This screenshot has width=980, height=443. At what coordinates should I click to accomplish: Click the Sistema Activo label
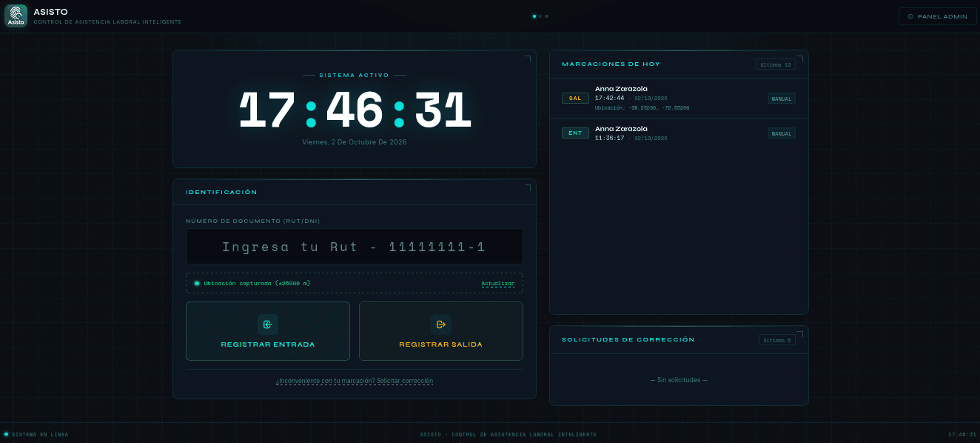click(x=355, y=75)
